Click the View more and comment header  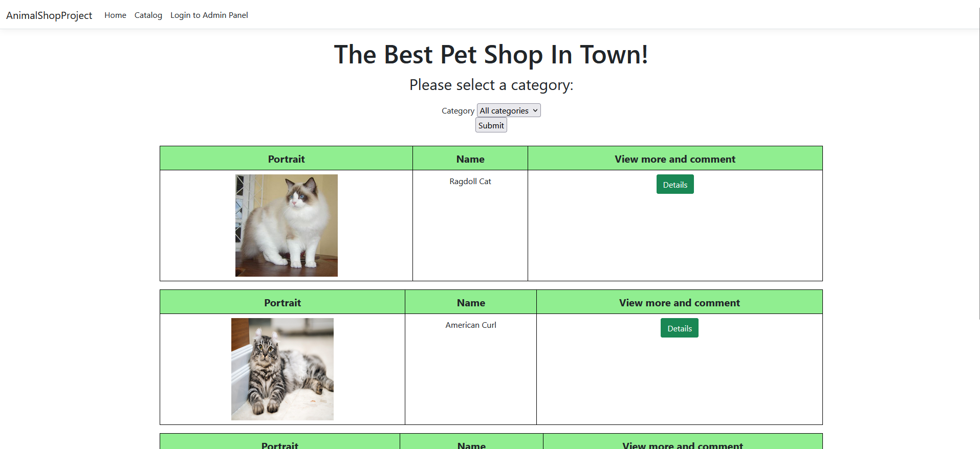coord(674,159)
